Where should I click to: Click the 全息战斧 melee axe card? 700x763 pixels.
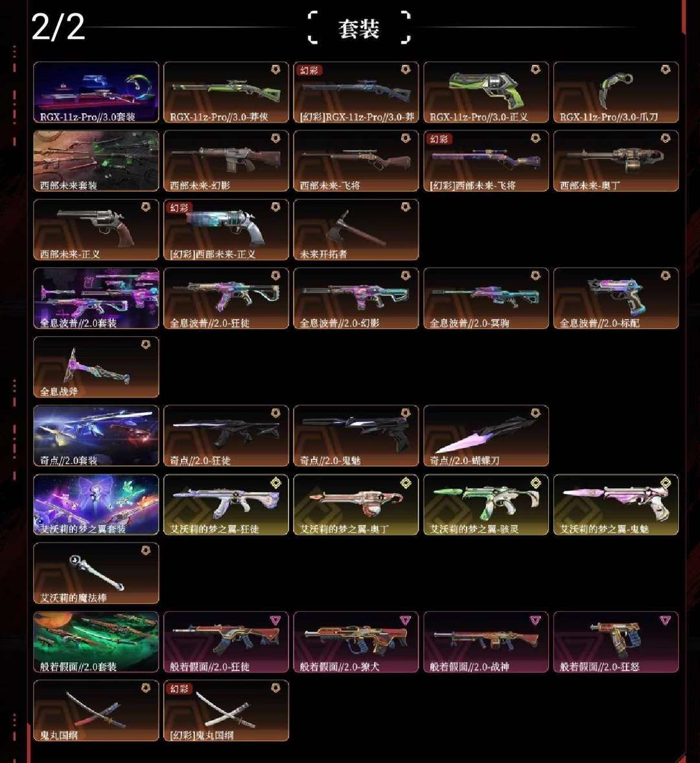[97, 367]
